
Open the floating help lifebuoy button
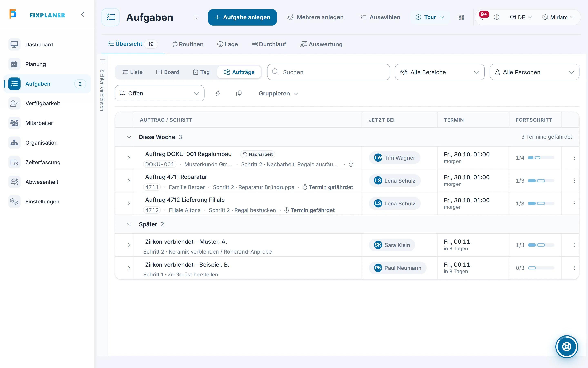pyautogui.click(x=567, y=347)
